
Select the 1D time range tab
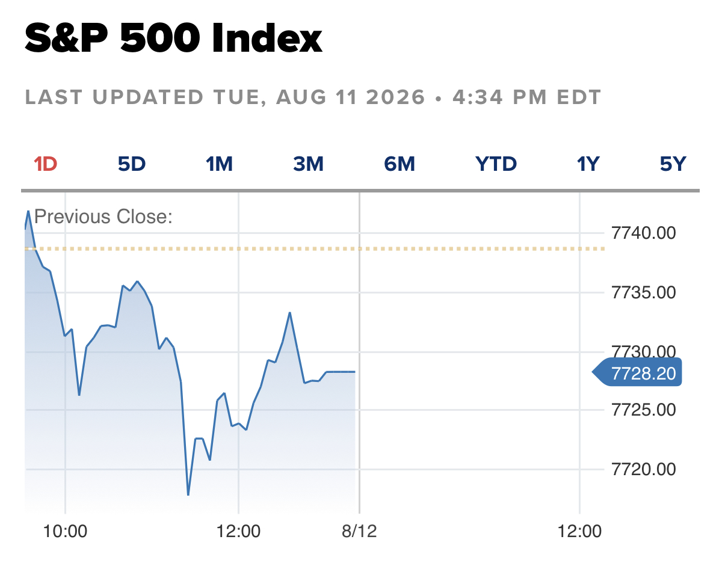[46, 164]
